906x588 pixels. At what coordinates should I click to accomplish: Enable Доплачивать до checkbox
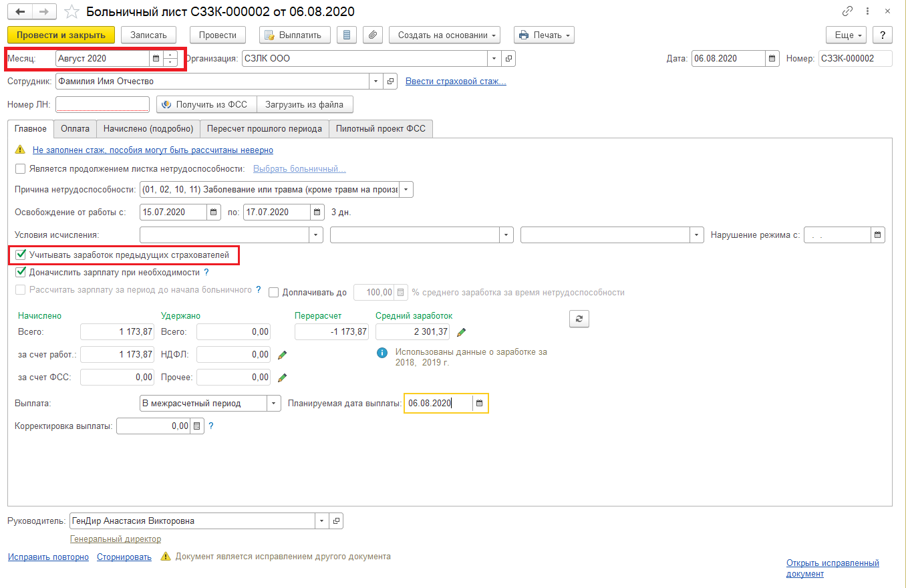(273, 292)
